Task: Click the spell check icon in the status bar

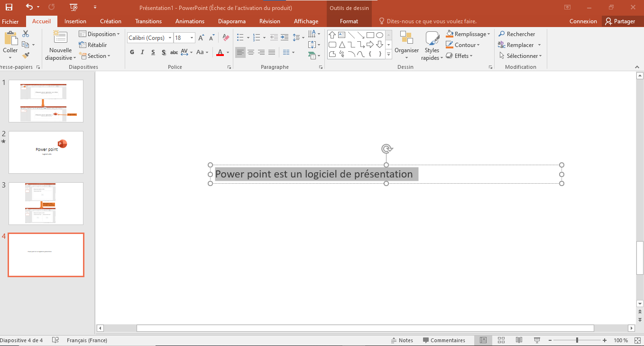Action: click(x=55, y=340)
